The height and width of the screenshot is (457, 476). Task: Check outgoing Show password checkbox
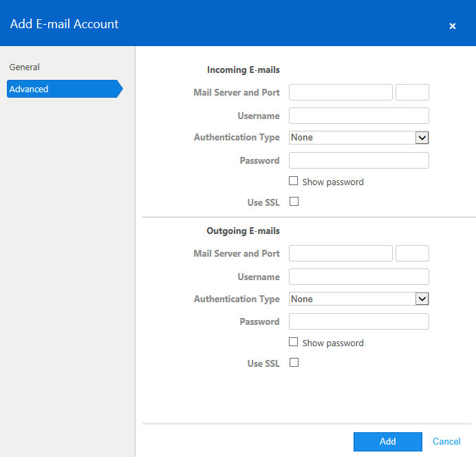[293, 342]
